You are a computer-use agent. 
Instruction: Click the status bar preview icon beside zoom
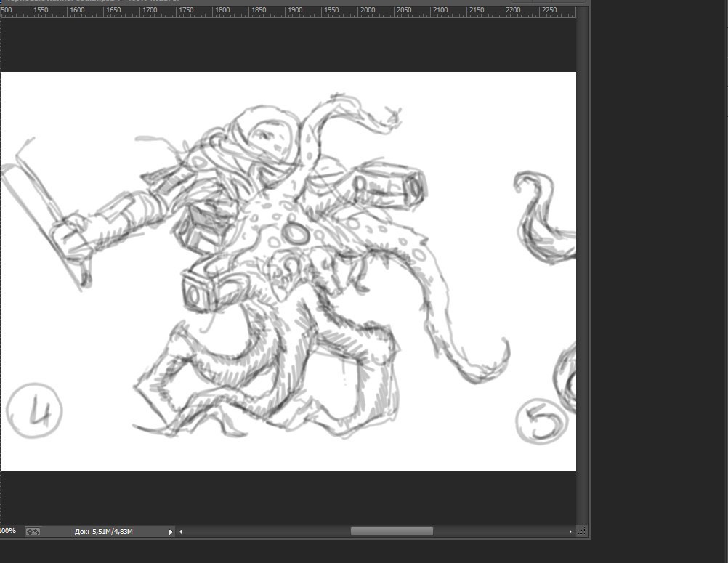(33, 532)
